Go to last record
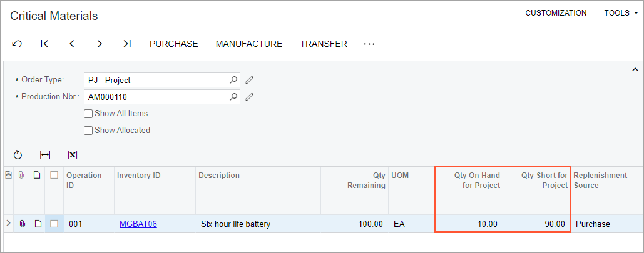Viewport: 644px width, 253px height. coord(127,44)
